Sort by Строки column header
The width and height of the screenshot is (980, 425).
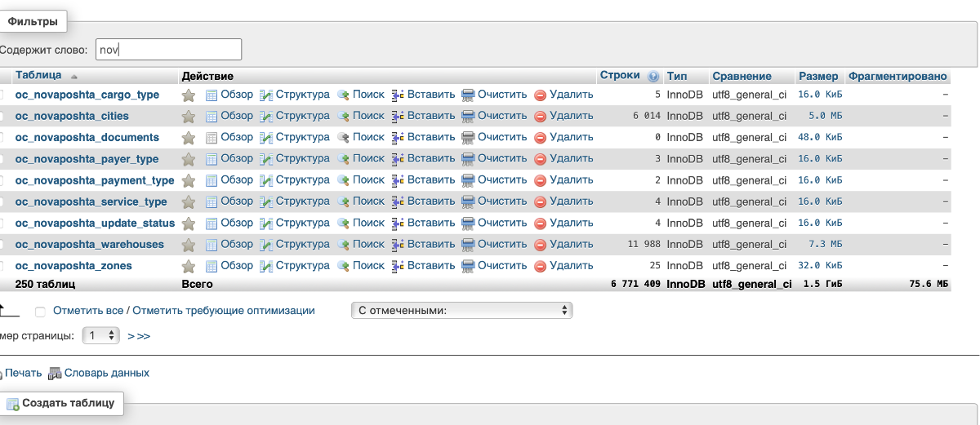pyautogui.click(x=619, y=75)
